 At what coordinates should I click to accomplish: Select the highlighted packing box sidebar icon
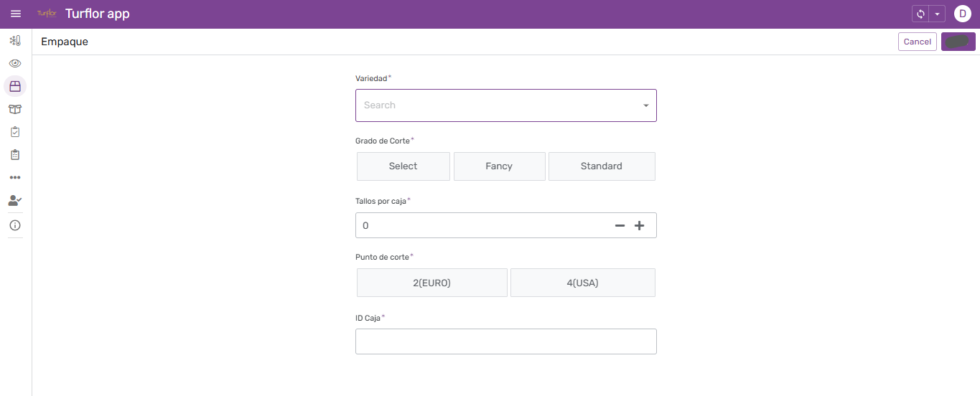15,87
